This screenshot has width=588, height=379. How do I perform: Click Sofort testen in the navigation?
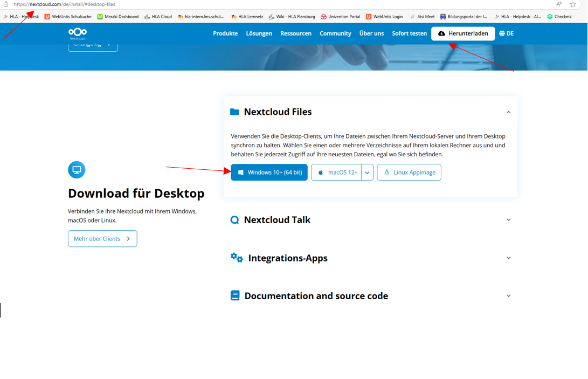tap(410, 33)
